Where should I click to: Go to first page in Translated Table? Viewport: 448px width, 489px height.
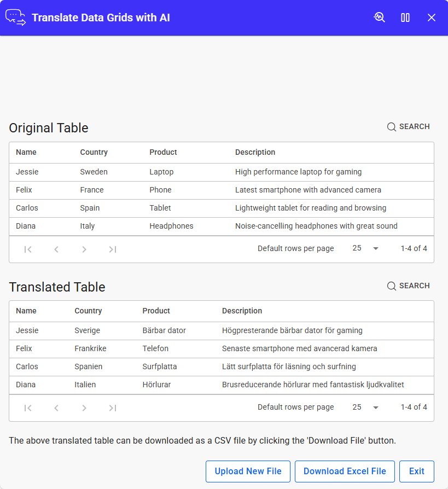28,408
